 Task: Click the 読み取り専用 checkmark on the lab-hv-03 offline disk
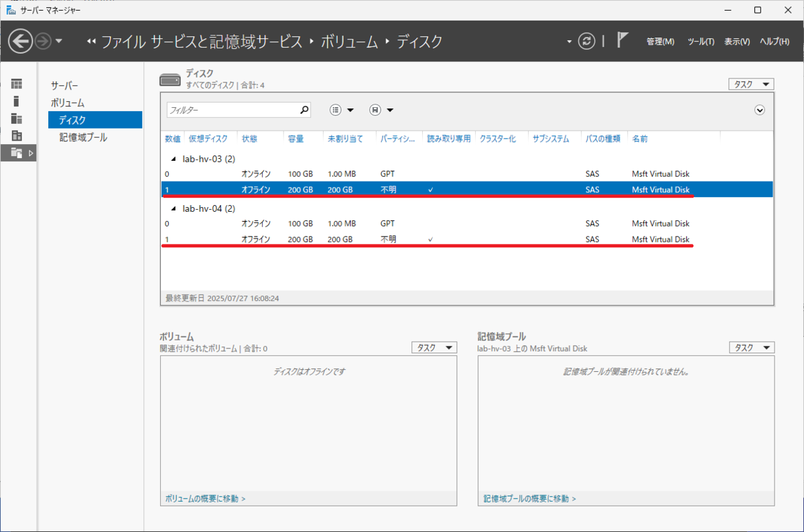(x=430, y=189)
